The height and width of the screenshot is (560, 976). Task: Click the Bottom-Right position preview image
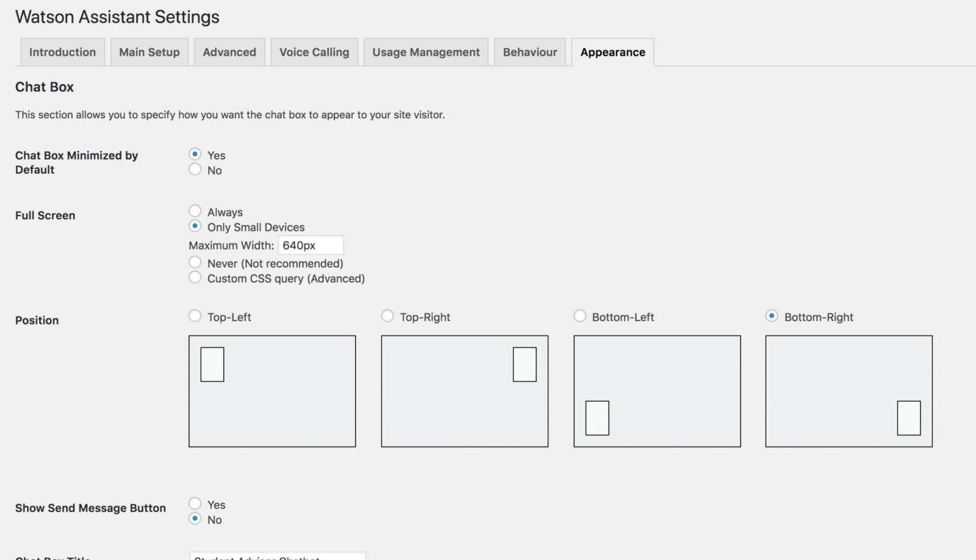coord(849,391)
